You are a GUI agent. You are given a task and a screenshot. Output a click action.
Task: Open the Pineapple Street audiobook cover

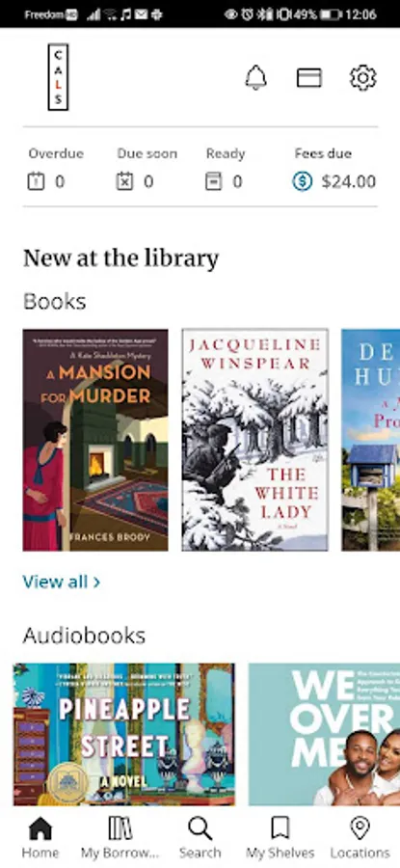click(124, 734)
